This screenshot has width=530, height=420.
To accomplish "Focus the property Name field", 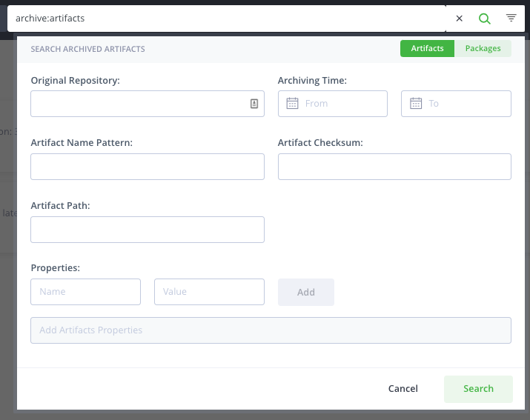I will (85, 292).
